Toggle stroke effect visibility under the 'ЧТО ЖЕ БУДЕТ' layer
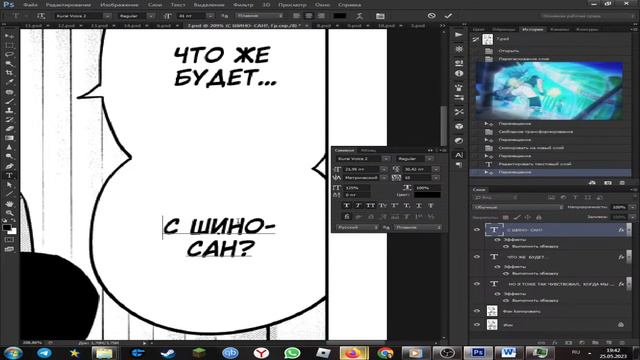The image size is (640, 360). click(506, 273)
